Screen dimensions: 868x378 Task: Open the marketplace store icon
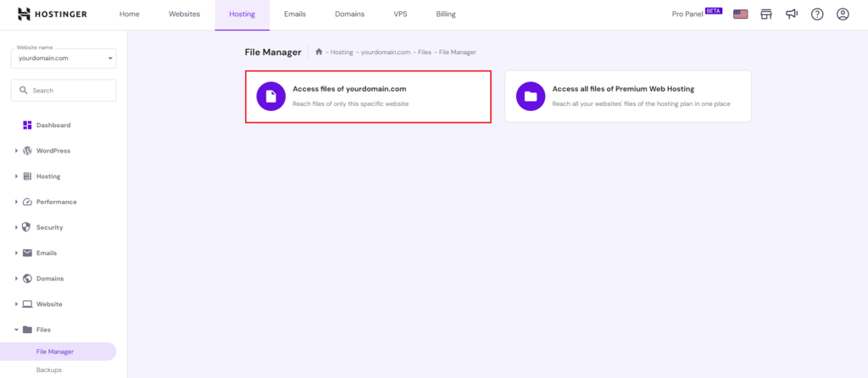point(766,14)
